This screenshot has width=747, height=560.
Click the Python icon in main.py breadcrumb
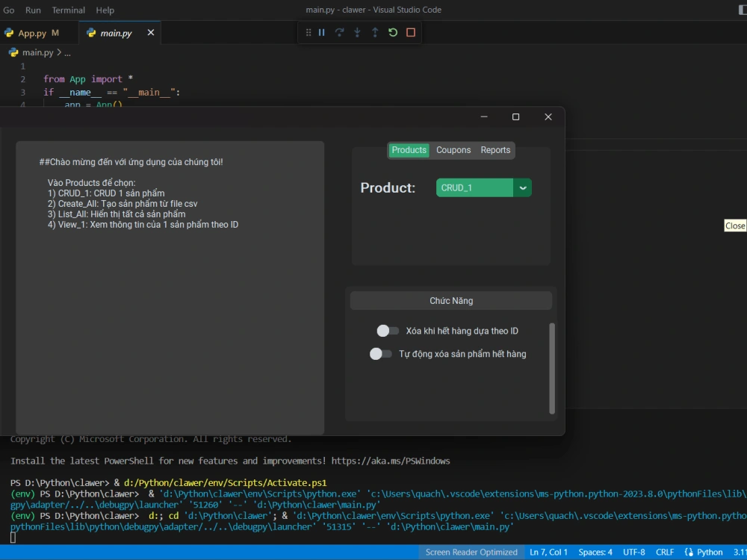click(13, 52)
